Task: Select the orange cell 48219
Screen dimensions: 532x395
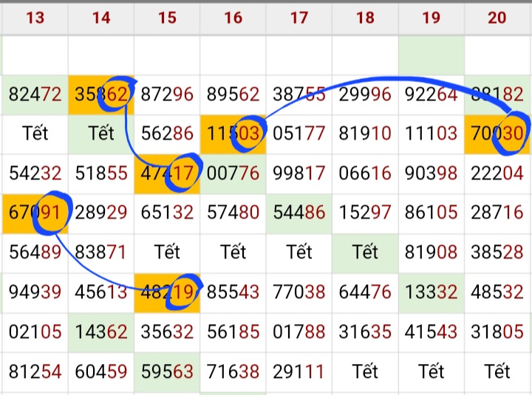Action: coord(167,292)
